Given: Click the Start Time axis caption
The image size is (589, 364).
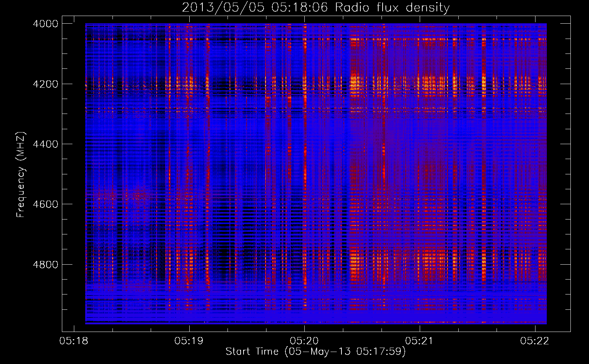Looking at the screenshot, I should 316,352.
